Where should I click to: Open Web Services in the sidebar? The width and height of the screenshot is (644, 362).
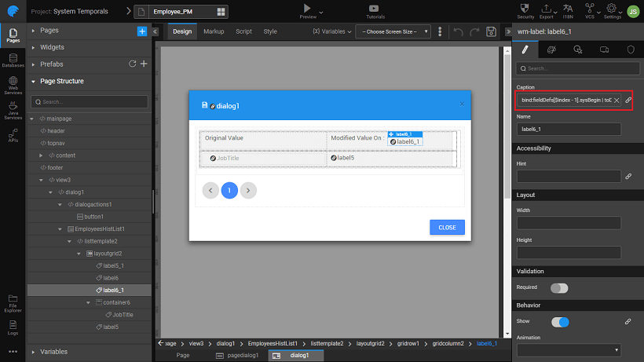tap(13, 87)
